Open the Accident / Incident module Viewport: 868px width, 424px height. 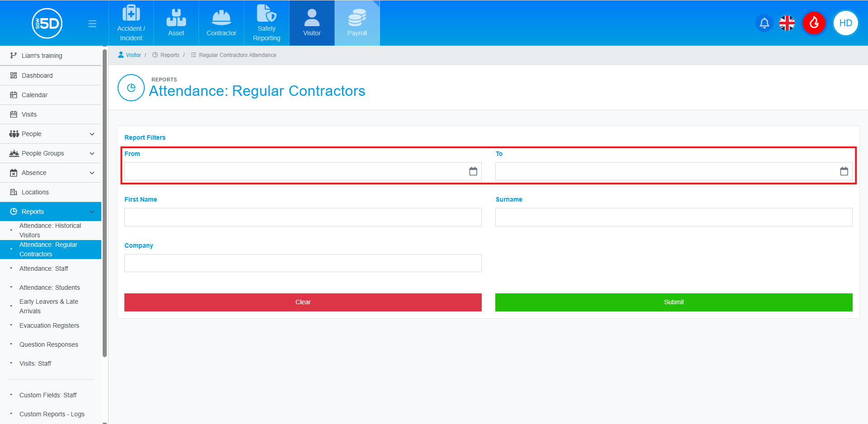point(131,23)
